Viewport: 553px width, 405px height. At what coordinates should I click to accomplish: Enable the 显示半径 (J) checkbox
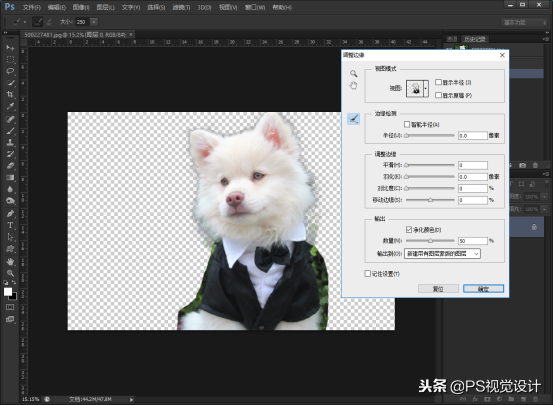point(438,82)
